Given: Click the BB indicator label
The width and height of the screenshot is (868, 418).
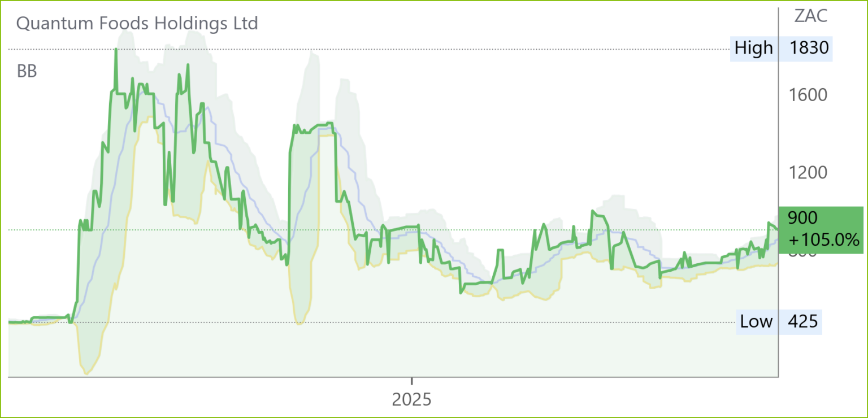Looking at the screenshot, I should pos(27,72).
